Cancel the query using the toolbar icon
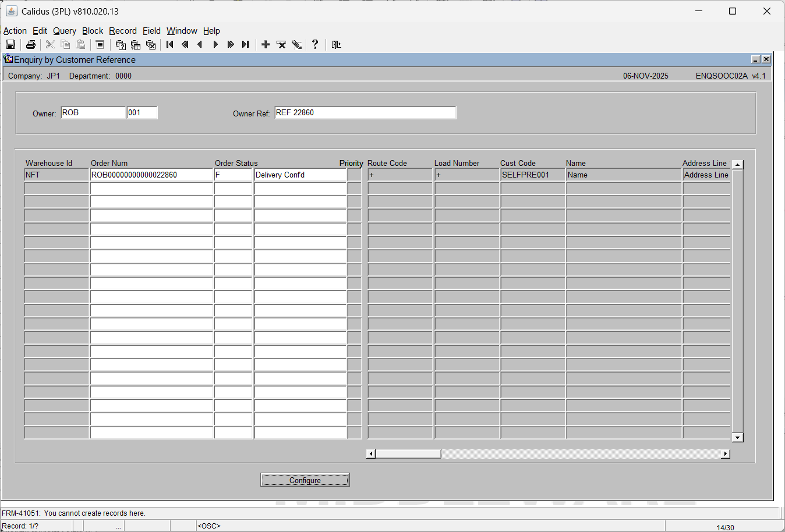This screenshot has width=785, height=532. [x=151, y=45]
